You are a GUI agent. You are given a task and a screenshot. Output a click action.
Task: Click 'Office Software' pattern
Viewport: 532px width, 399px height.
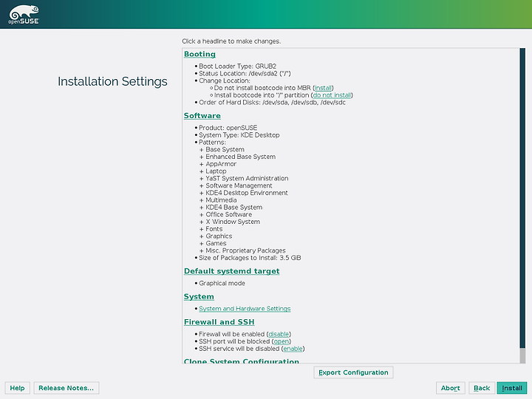(x=228, y=214)
